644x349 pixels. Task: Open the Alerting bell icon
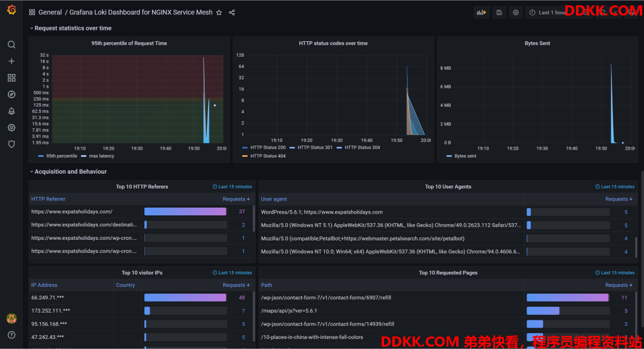pyautogui.click(x=11, y=111)
